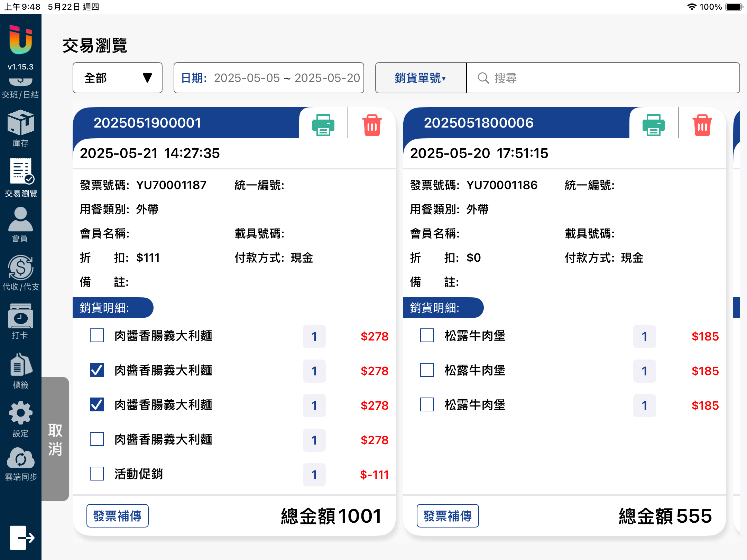Open the 銷貨單號 search type dropdown

click(421, 78)
